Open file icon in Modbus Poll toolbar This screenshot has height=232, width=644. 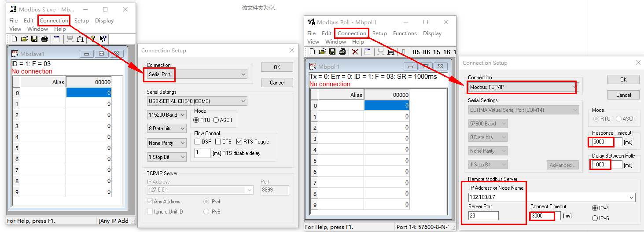[x=322, y=52]
